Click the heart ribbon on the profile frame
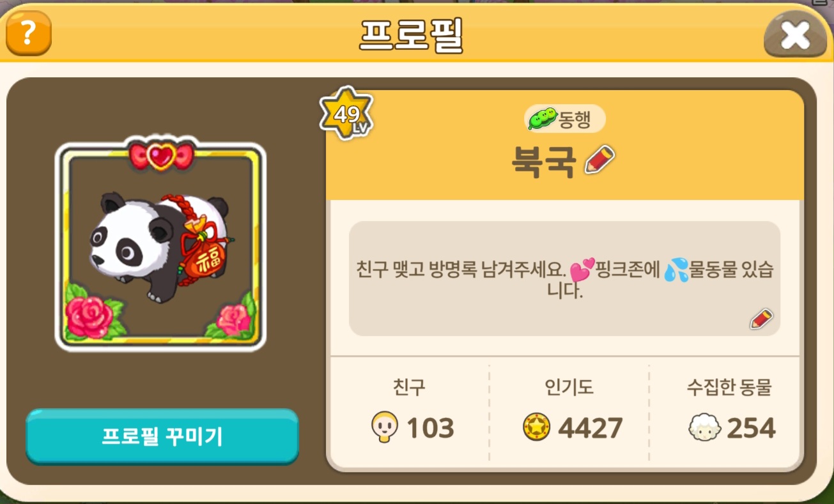 [160, 156]
